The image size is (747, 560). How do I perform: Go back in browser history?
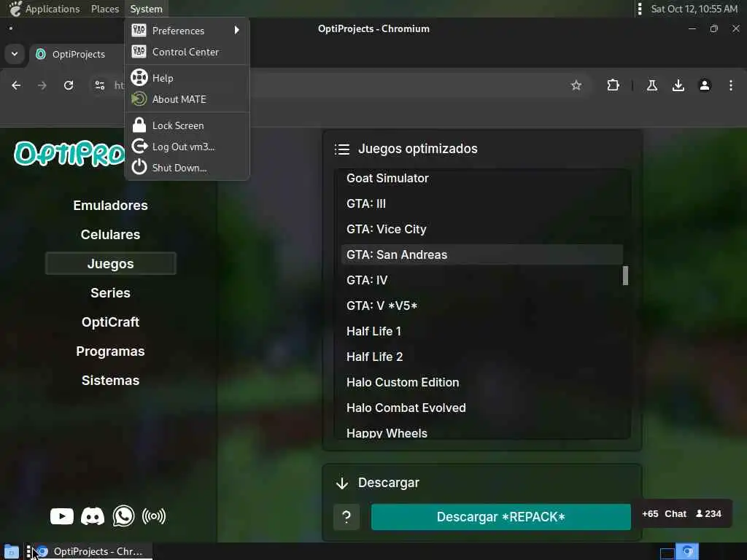tap(16, 85)
